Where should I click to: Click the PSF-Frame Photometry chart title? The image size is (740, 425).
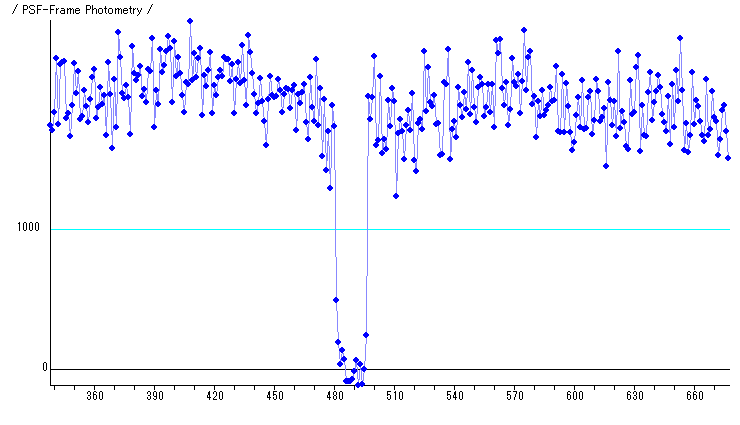(x=79, y=10)
